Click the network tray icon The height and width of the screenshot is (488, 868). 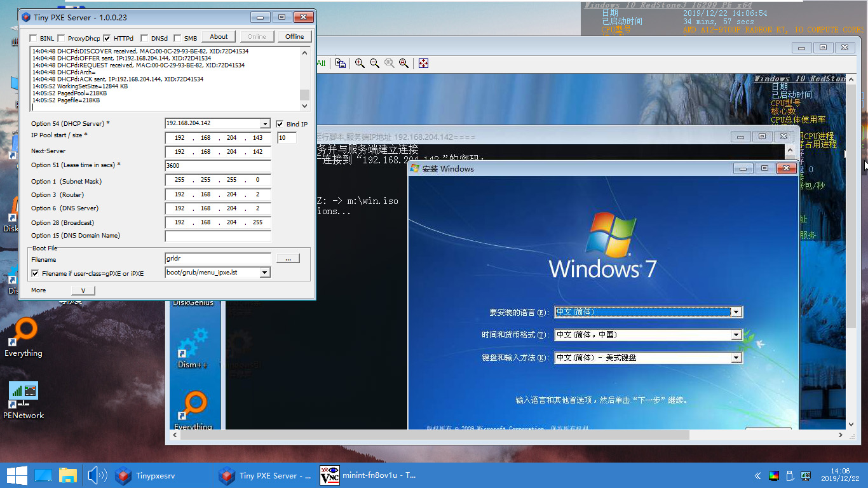806,476
